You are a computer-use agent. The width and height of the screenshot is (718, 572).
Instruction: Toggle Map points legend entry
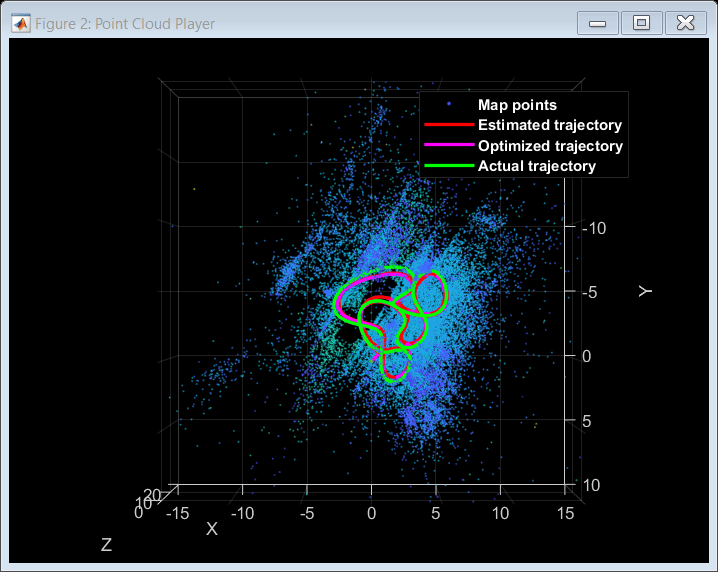(x=517, y=105)
